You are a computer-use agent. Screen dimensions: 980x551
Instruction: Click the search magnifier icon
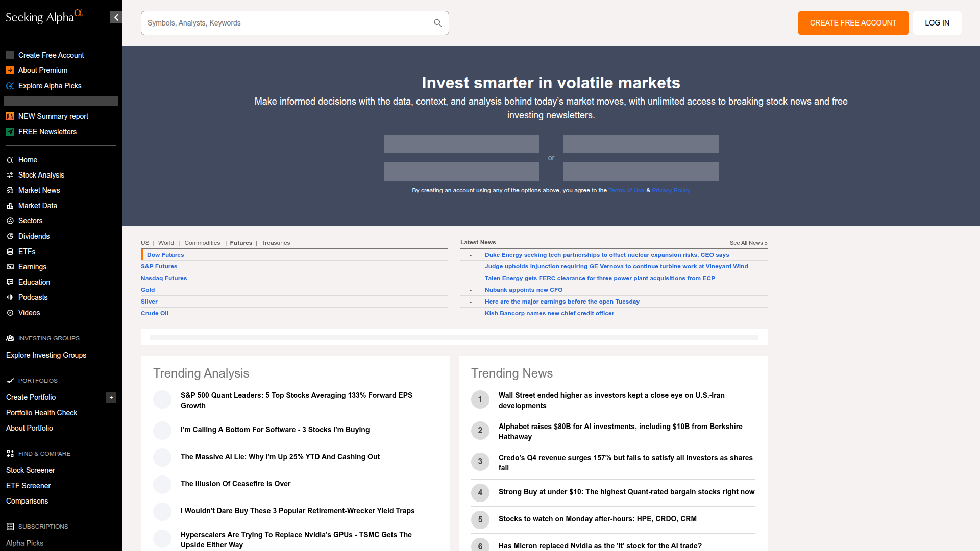pyautogui.click(x=438, y=23)
